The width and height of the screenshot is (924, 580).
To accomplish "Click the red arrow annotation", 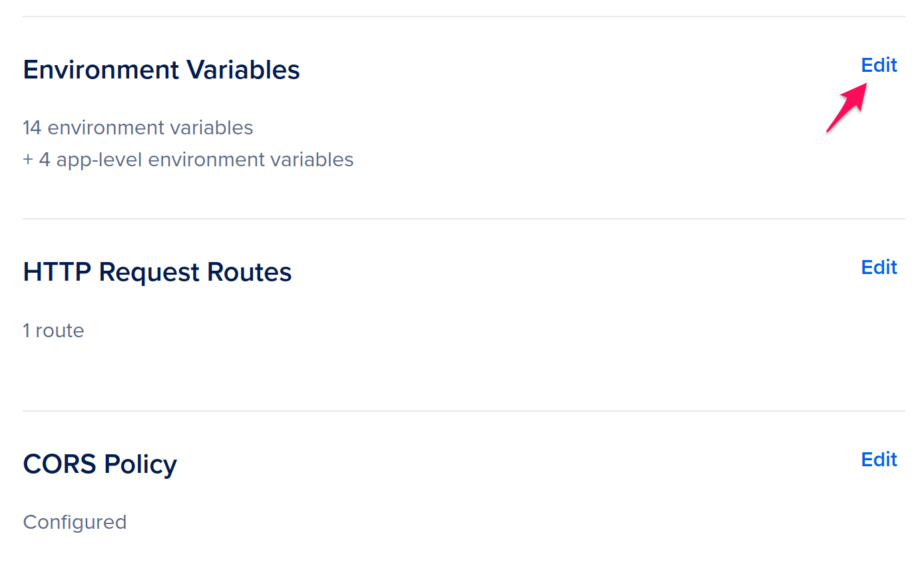I will pyautogui.click(x=847, y=107).
